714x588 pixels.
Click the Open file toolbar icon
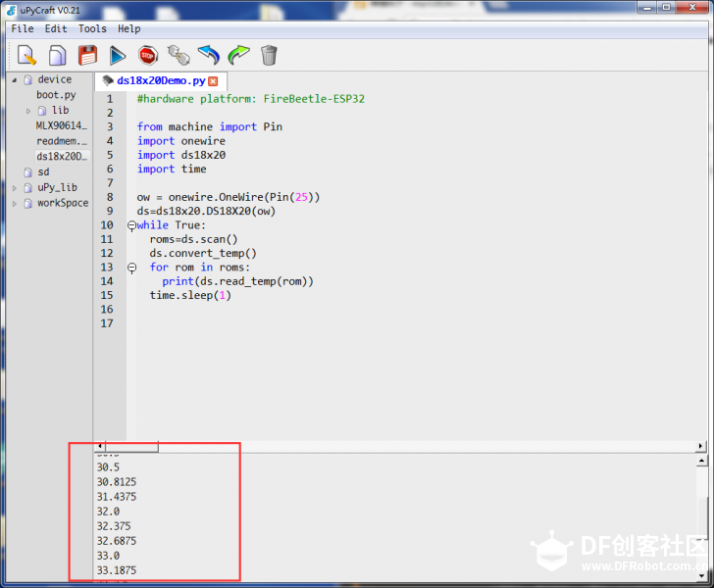point(57,55)
